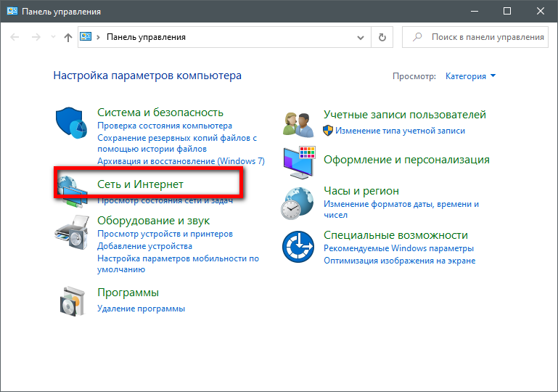The width and height of the screenshot is (558, 392).
Task: Open Оборудование и звук category
Action: tap(153, 221)
